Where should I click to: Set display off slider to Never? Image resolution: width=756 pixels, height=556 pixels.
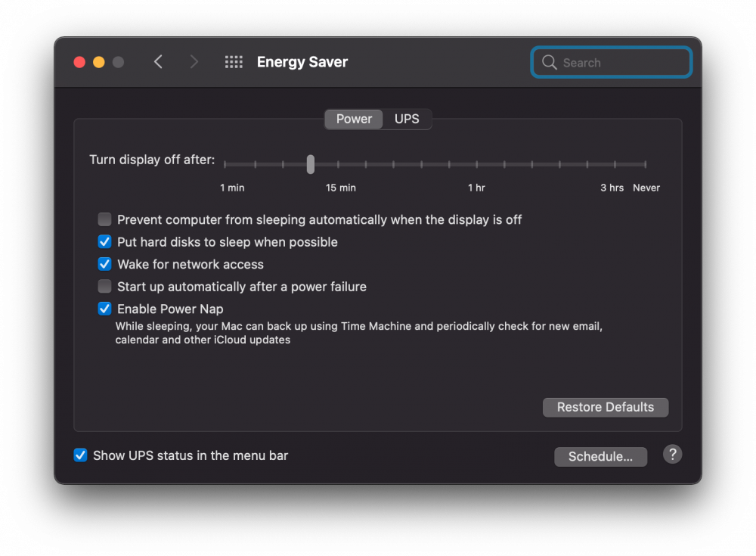pos(645,165)
